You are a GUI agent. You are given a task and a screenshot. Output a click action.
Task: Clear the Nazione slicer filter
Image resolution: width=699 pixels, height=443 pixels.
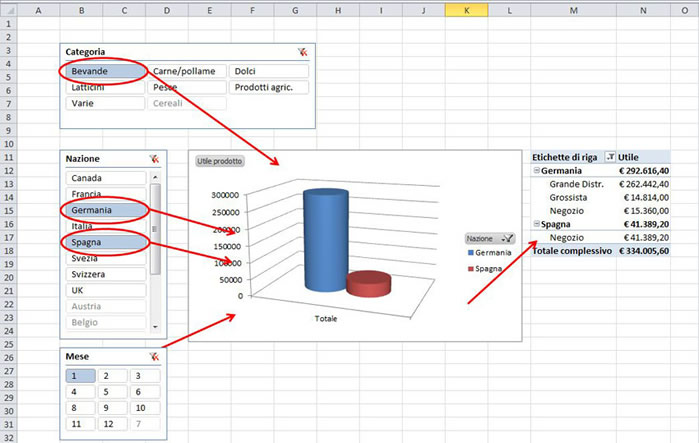pyautogui.click(x=154, y=159)
